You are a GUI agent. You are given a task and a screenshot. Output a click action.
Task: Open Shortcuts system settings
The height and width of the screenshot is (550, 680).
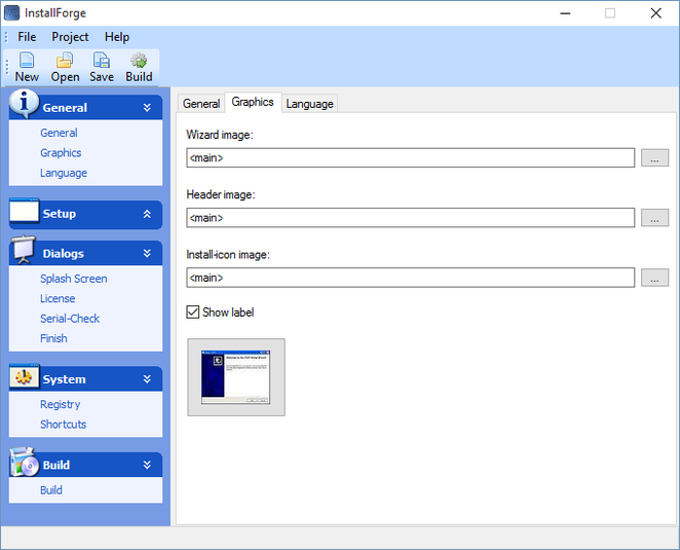click(x=63, y=424)
